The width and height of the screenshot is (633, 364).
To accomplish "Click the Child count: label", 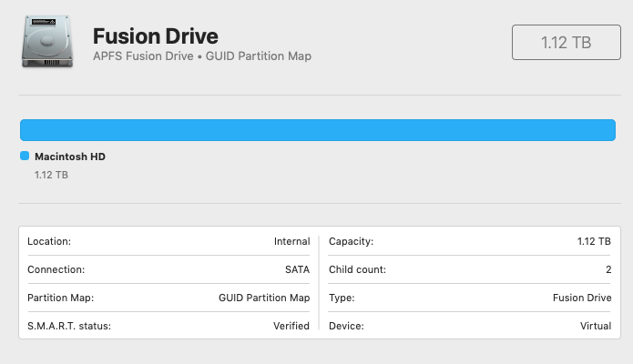I will (x=357, y=269).
